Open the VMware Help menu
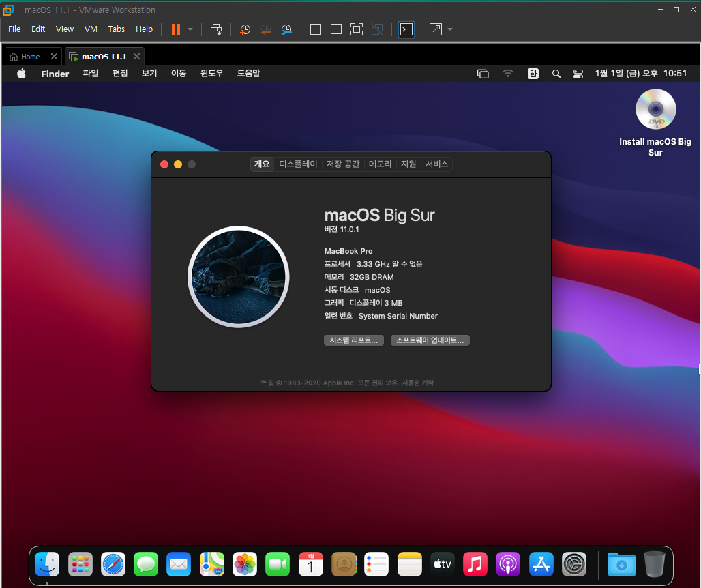Image resolution: width=701 pixels, height=588 pixels. (144, 29)
